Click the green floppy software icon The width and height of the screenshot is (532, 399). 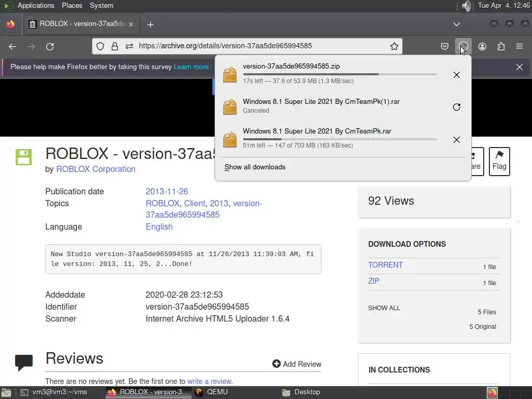point(24,157)
